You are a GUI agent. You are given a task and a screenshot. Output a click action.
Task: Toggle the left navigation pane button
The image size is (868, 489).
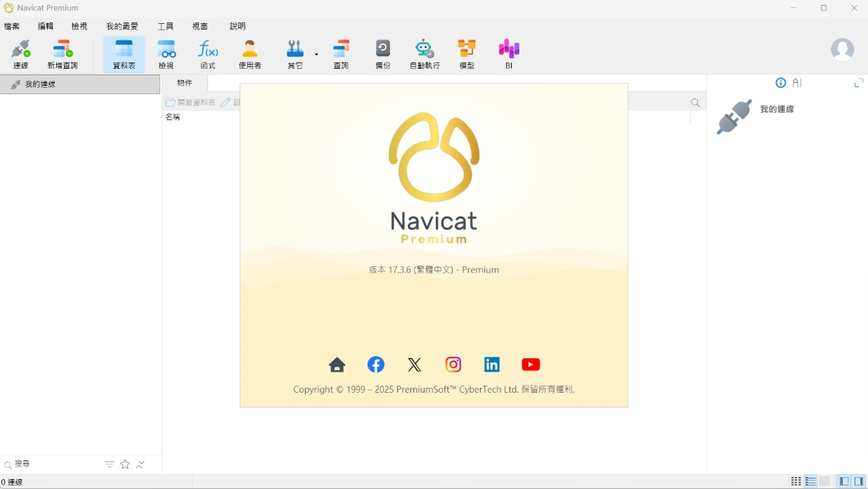(x=844, y=482)
